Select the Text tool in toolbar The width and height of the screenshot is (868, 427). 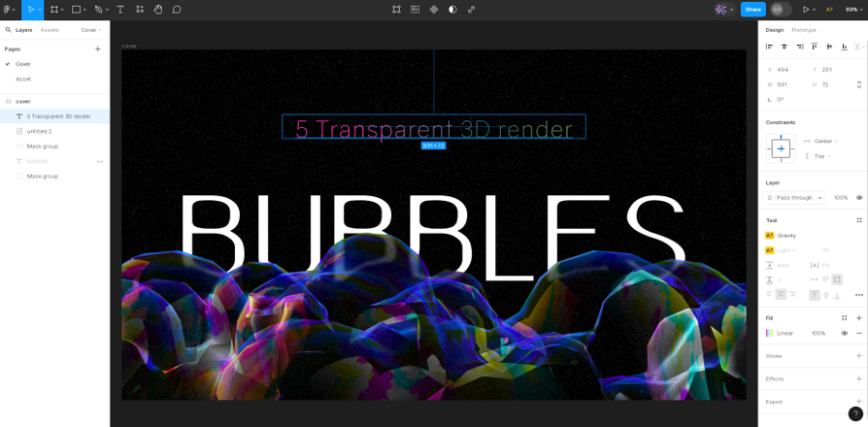tap(120, 9)
